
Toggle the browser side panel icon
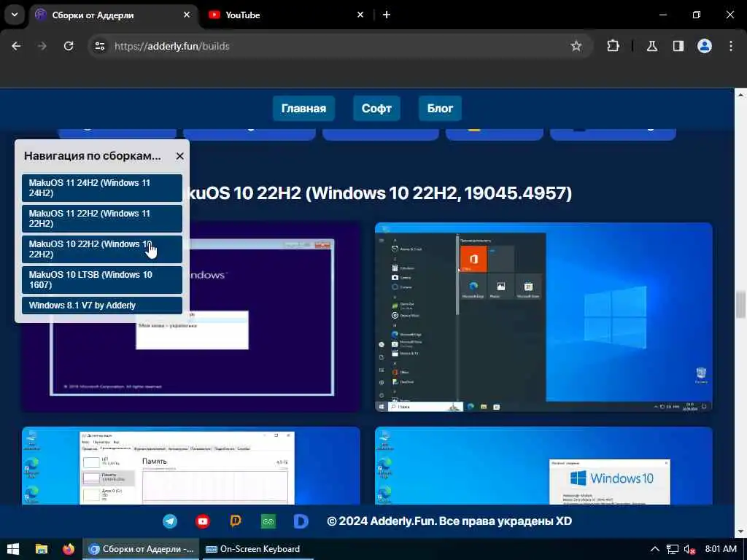tap(678, 46)
